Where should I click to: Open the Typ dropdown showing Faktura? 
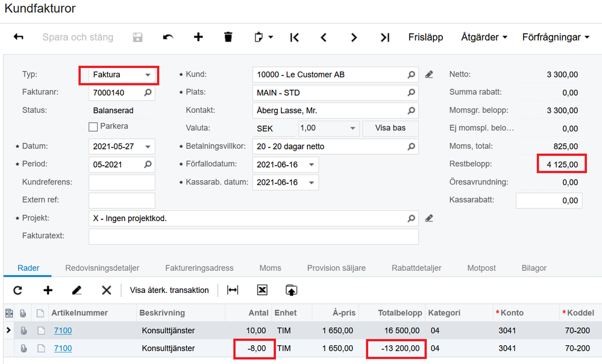(148, 75)
